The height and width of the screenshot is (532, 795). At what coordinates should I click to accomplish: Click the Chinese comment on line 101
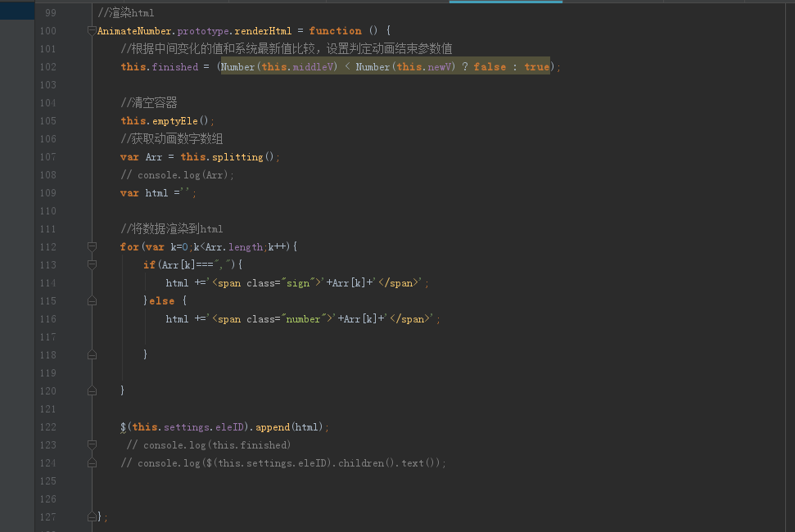pyautogui.click(x=287, y=48)
